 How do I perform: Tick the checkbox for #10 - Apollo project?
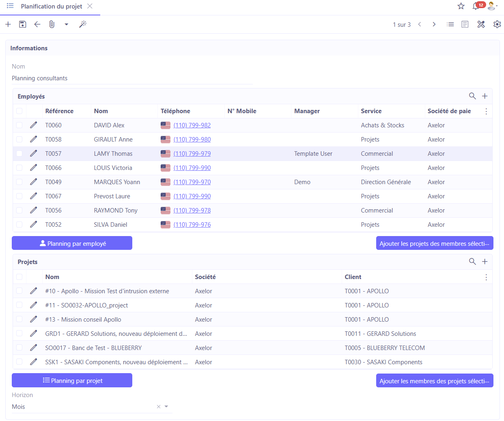tap(19, 291)
